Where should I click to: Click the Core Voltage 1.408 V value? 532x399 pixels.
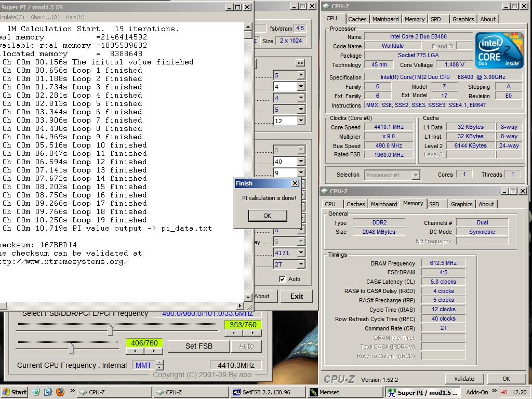[454, 64]
